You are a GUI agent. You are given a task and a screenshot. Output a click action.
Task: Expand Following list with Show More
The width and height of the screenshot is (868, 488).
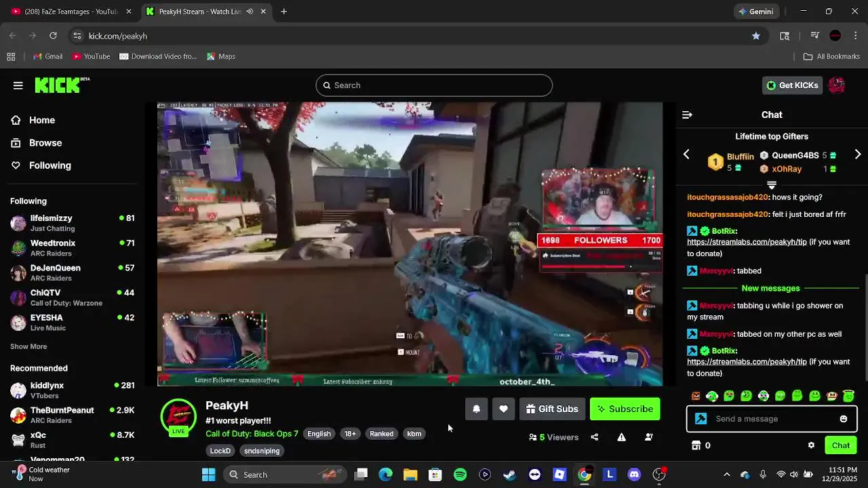pyautogui.click(x=28, y=346)
